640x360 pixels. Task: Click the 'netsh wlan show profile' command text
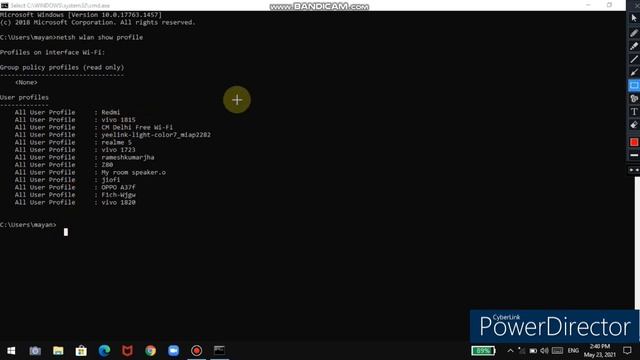coord(100,37)
